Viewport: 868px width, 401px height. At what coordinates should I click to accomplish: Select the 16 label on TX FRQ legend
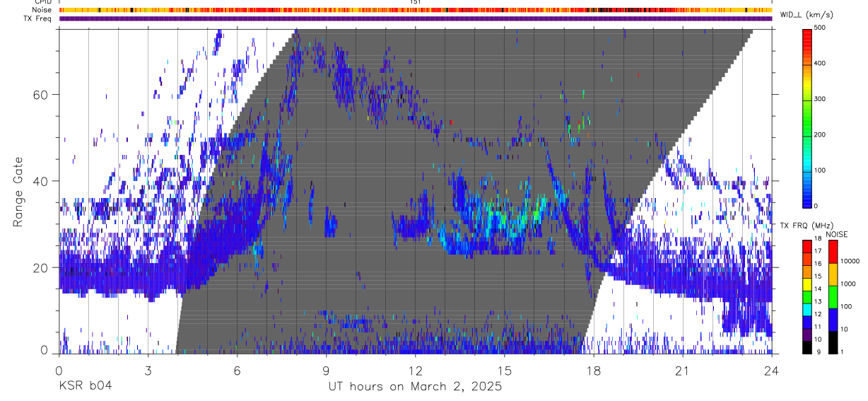tap(819, 265)
